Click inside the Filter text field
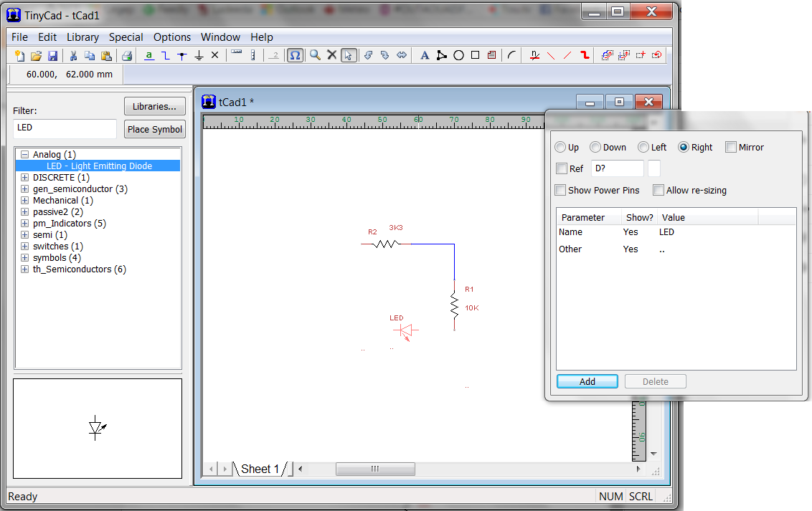 pos(65,129)
